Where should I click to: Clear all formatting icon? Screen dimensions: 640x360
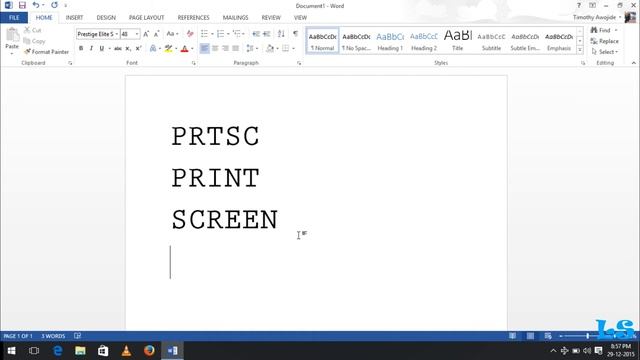point(190,34)
